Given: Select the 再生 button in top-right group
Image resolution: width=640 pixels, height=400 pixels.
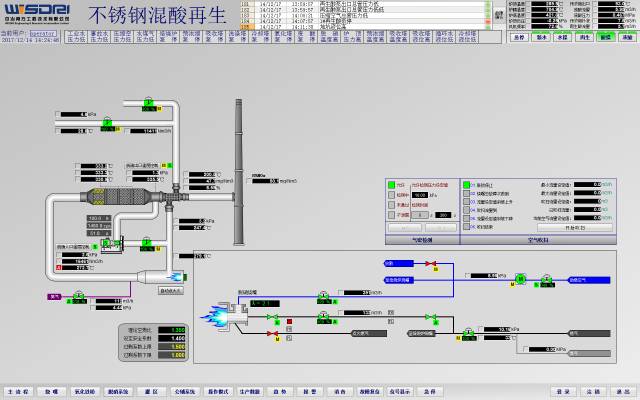Looking at the screenshot, I should pos(586,36).
